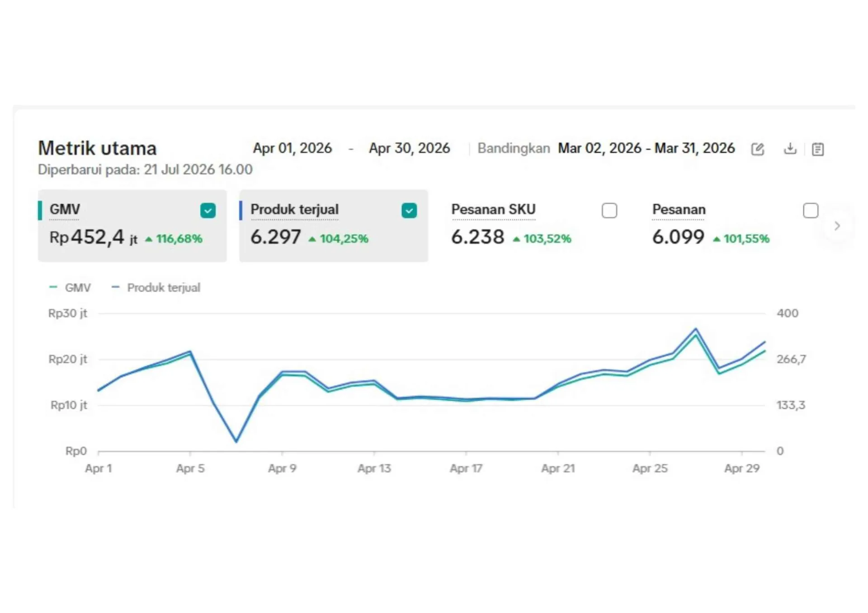Click the 6.099 Pesanan value
The width and height of the screenshot is (868, 613).
(678, 237)
